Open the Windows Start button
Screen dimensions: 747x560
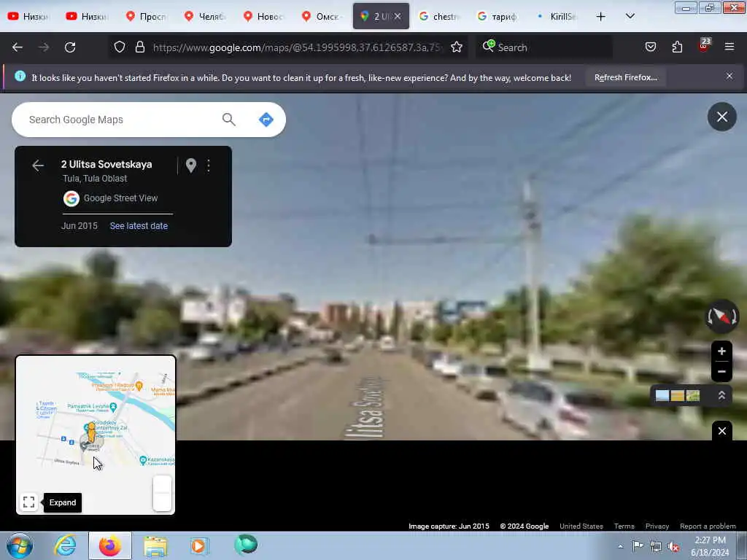20,545
